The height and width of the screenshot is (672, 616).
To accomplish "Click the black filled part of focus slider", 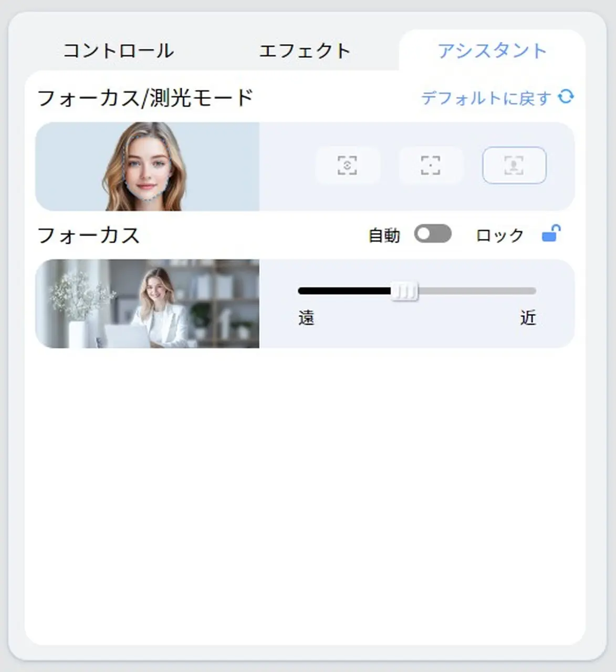I will point(344,291).
